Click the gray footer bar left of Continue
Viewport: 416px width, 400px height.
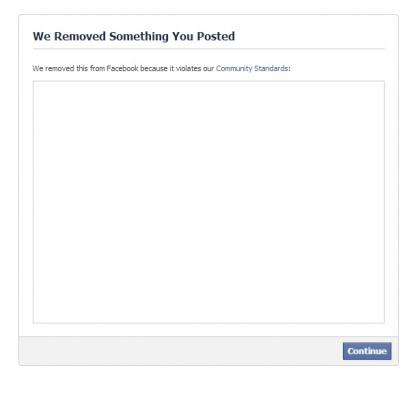tap(180, 351)
